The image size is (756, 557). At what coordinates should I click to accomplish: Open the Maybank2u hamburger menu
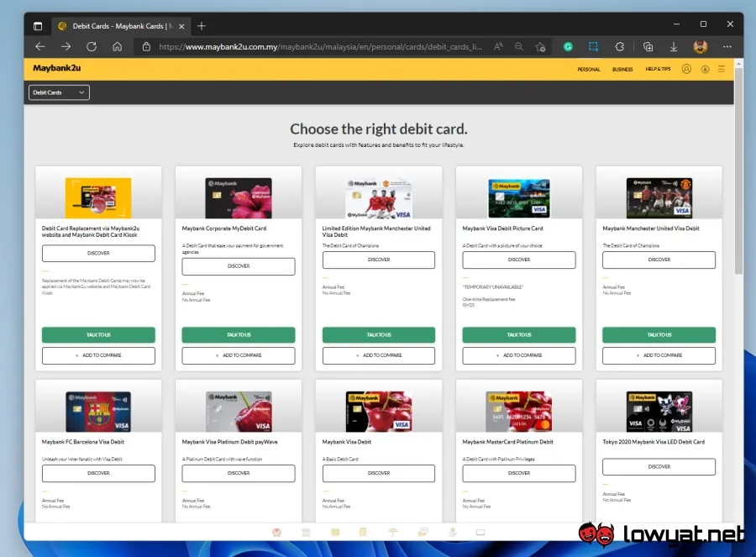click(722, 69)
